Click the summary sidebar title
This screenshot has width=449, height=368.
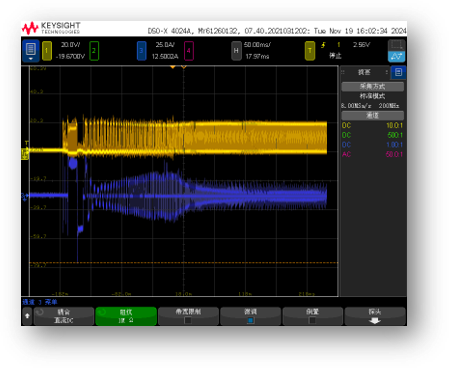[x=364, y=72]
